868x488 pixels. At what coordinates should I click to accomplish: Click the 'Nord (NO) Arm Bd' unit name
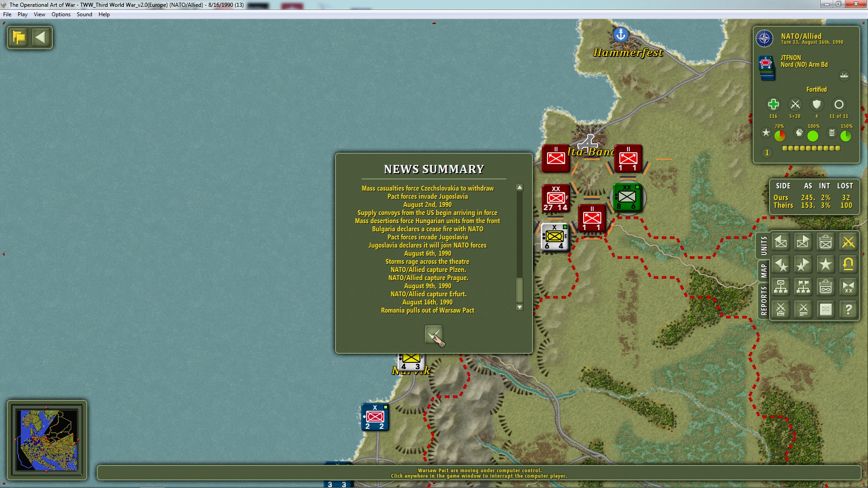coord(804,65)
